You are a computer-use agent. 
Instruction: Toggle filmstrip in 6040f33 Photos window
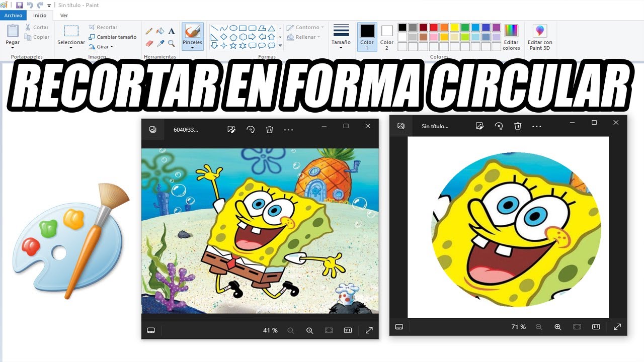(x=150, y=330)
